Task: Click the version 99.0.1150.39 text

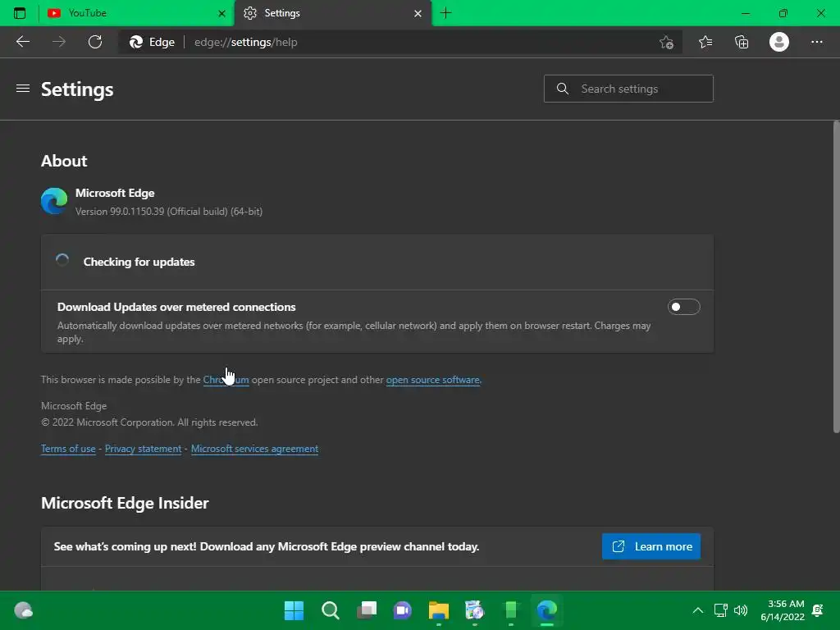Action: [x=169, y=212]
